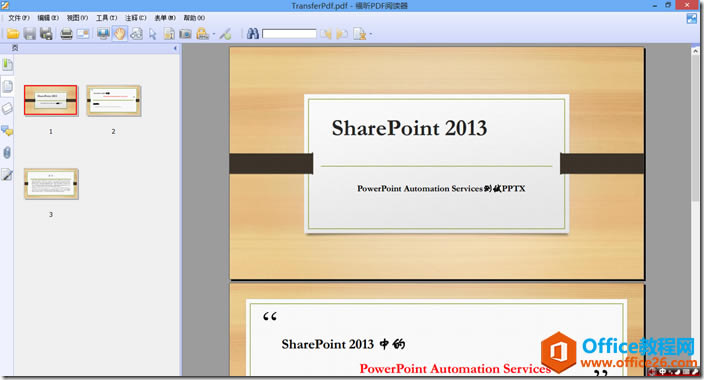This screenshot has width=704, height=380.
Task: Expand the stamp tool dropdown arrow
Action: tap(214, 34)
